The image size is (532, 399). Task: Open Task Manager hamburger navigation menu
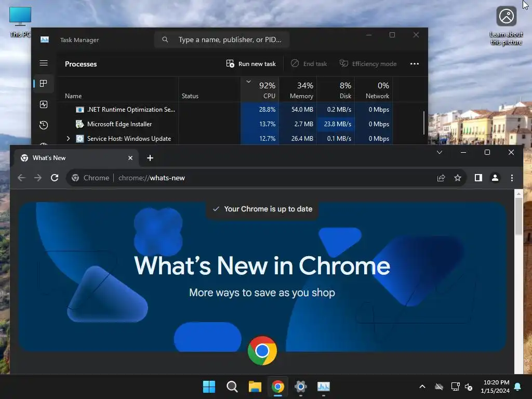(x=44, y=63)
